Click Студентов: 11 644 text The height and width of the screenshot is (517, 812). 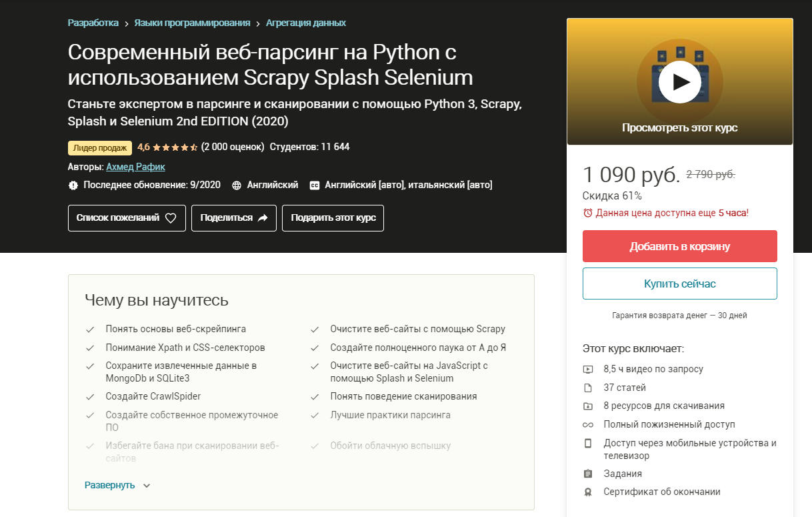pos(310,147)
